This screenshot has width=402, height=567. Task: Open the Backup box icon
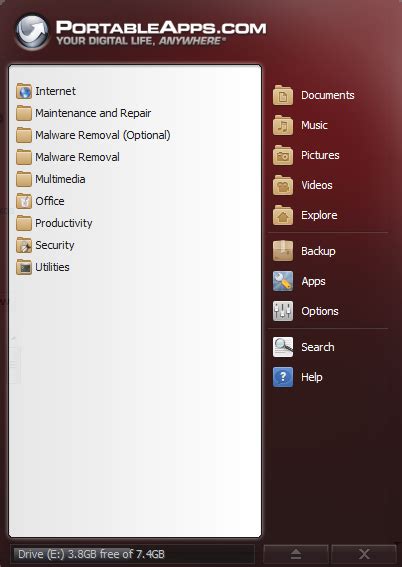(x=283, y=251)
